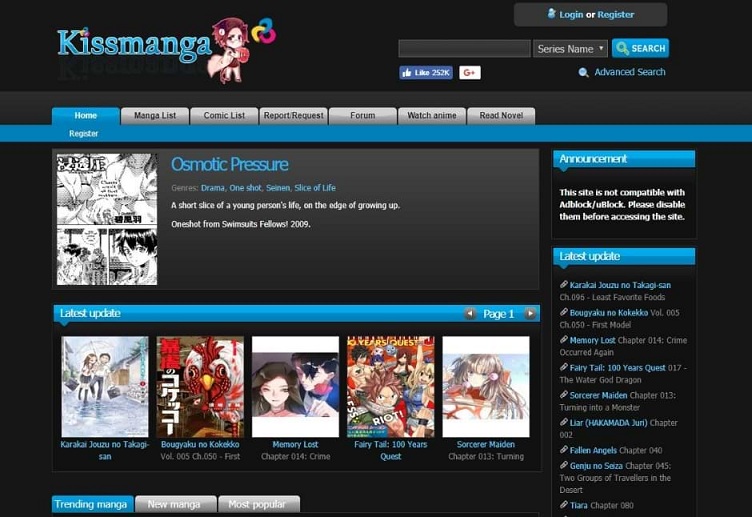Image resolution: width=752 pixels, height=517 pixels.
Task: Click link icon beside Karakai Jouzu no Takagi-san
Action: coord(564,284)
